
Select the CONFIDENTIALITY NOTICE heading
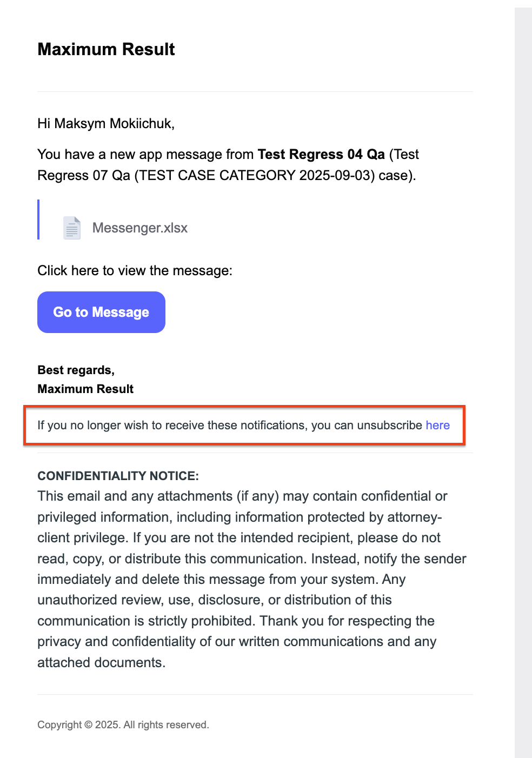pyautogui.click(x=118, y=476)
